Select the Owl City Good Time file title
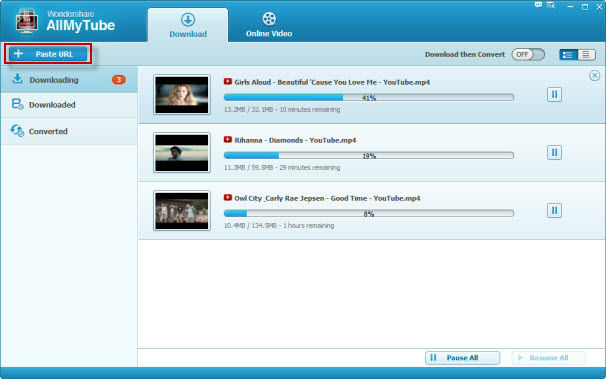Screen dimensions: 606x379 click(327, 198)
